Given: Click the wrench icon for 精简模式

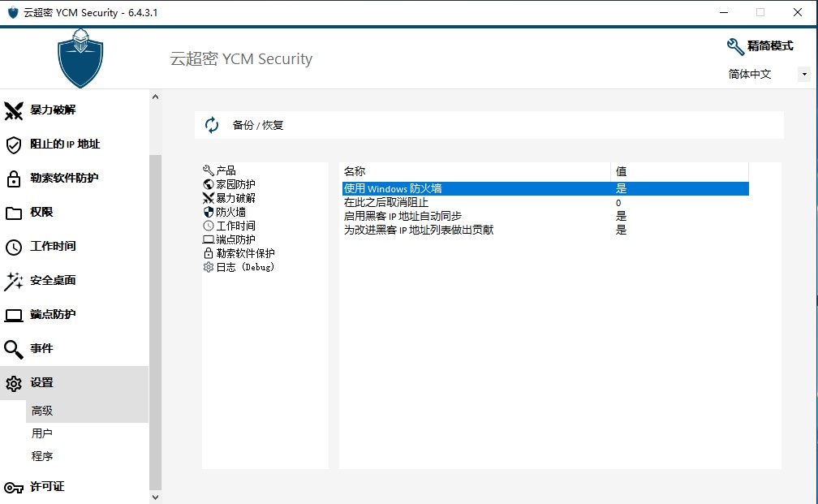Looking at the screenshot, I should click(735, 46).
